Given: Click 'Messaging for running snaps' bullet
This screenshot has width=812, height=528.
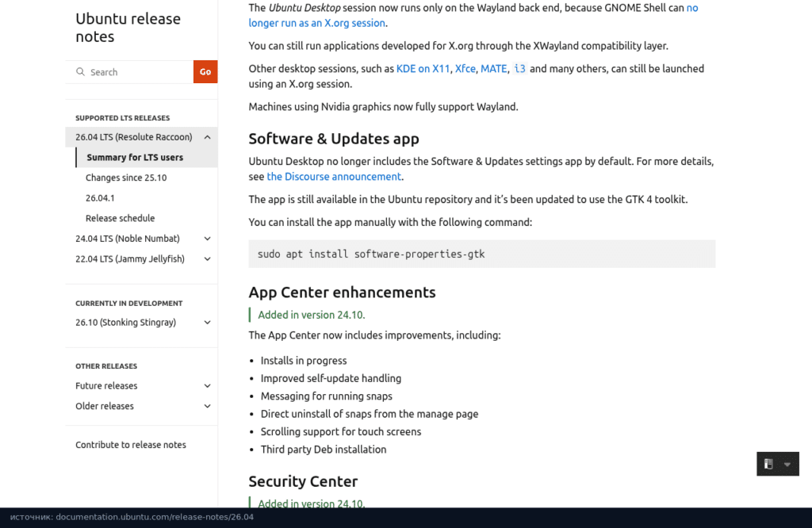Looking at the screenshot, I should 326,396.
